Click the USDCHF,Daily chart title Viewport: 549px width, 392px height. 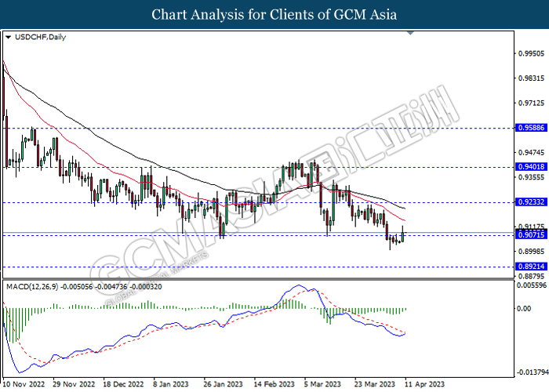coord(40,37)
